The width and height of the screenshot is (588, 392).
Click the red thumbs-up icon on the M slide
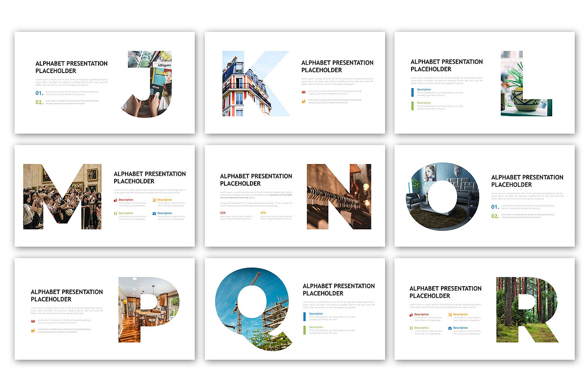(x=116, y=200)
